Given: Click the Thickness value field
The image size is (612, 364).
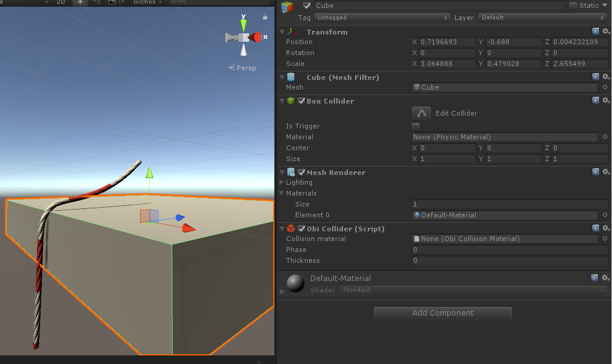Looking at the screenshot, I should [510, 260].
